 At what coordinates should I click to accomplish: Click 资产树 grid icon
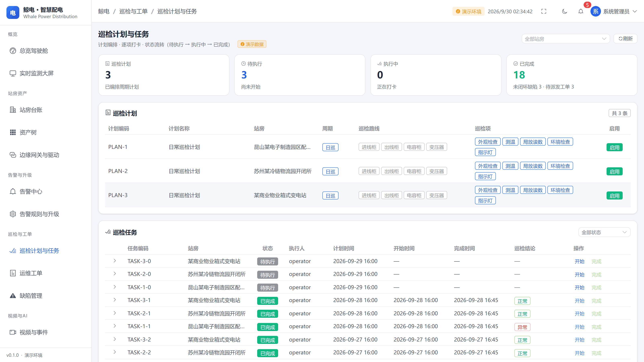coord(13,132)
